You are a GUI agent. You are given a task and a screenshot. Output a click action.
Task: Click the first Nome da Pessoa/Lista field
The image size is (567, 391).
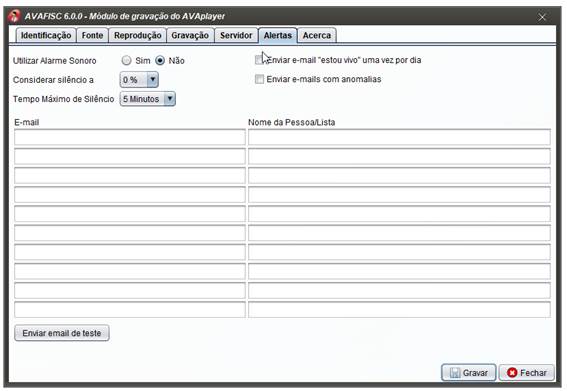point(399,137)
